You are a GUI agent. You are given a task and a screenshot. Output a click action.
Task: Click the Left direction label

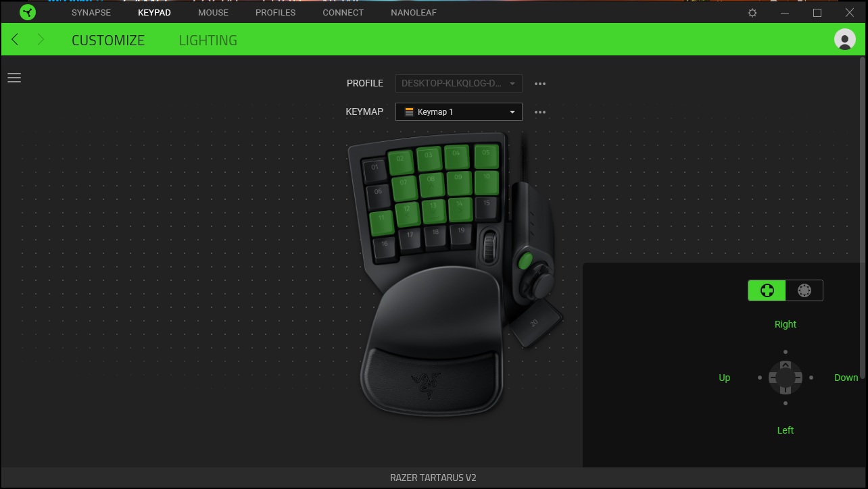click(x=786, y=430)
